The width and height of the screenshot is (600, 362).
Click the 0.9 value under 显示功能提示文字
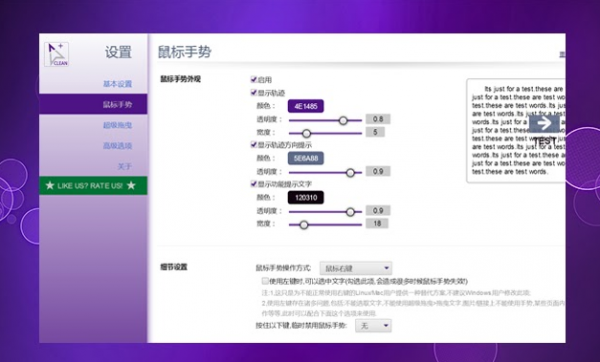(378, 210)
